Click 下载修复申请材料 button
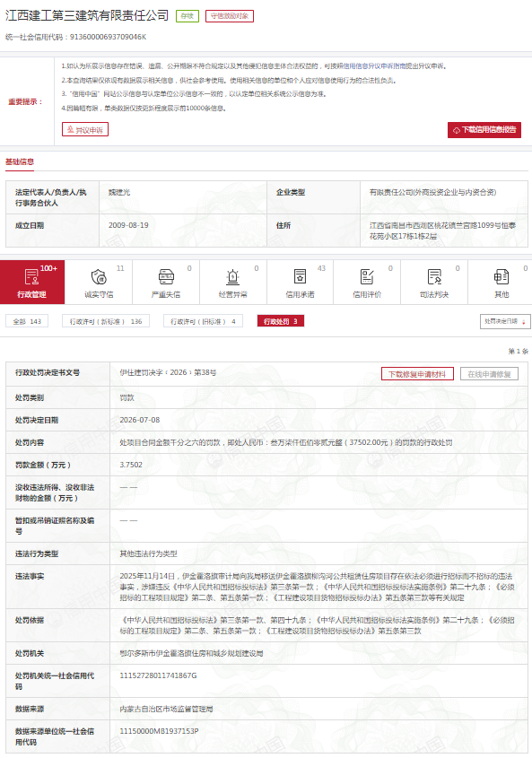 (417, 374)
